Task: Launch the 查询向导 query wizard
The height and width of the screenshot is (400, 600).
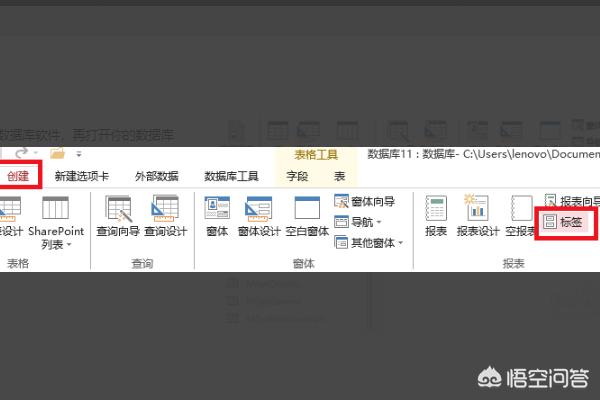Action: click(120, 217)
